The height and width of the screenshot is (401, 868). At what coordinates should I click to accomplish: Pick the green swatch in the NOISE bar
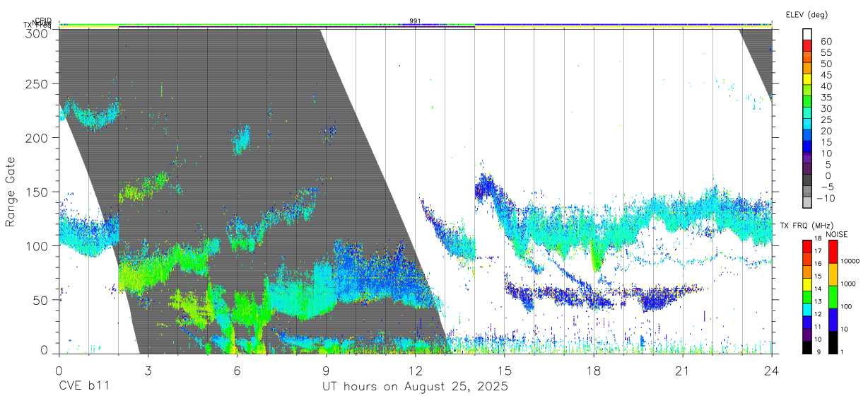click(832, 297)
